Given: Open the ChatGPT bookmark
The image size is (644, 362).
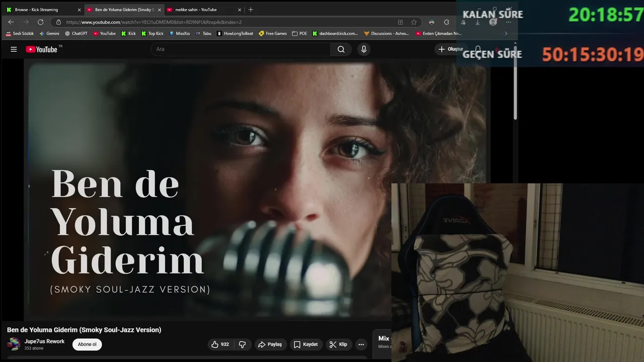Looking at the screenshot, I should tap(76, 34).
